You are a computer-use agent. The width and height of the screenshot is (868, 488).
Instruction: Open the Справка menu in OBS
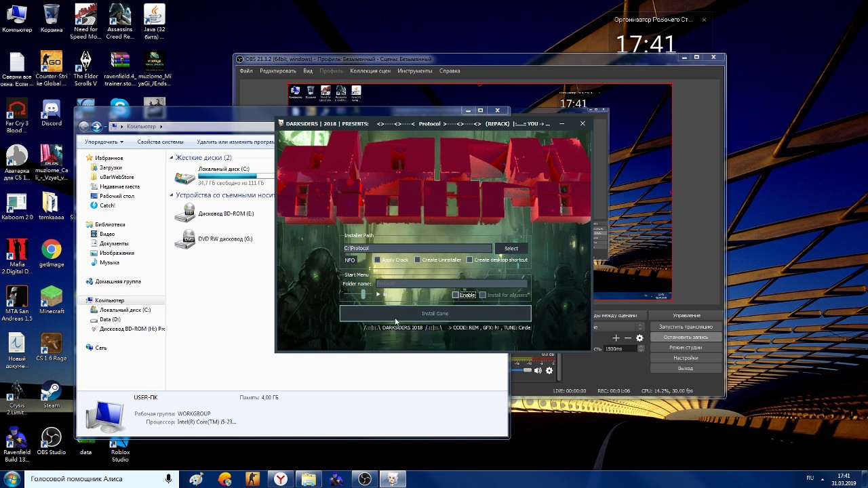450,70
